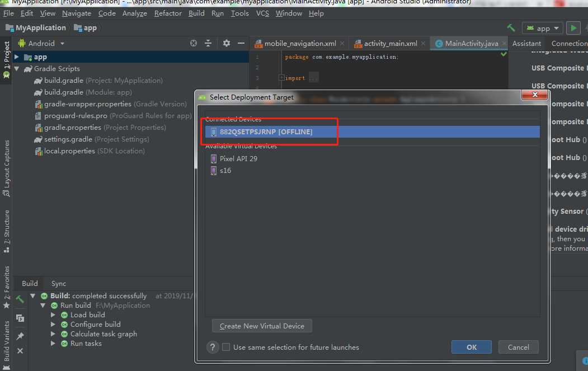Open the Build Variants side tab
The height and width of the screenshot is (371, 588).
[6, 345]
